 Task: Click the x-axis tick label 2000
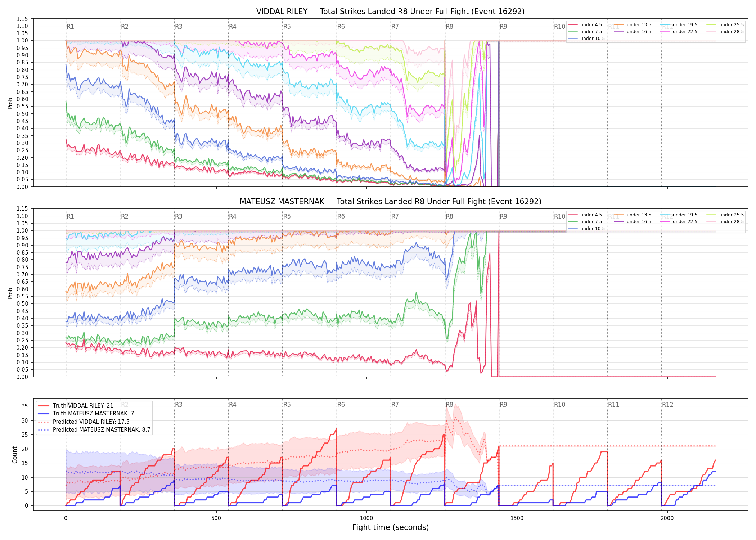[x=667, y=518]
